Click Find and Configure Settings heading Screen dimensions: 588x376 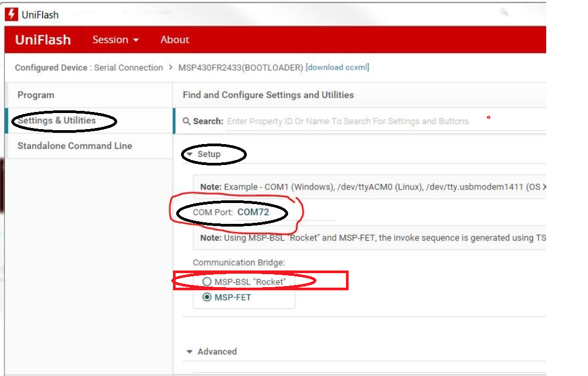pyautogui.click(x=268, y=95)
